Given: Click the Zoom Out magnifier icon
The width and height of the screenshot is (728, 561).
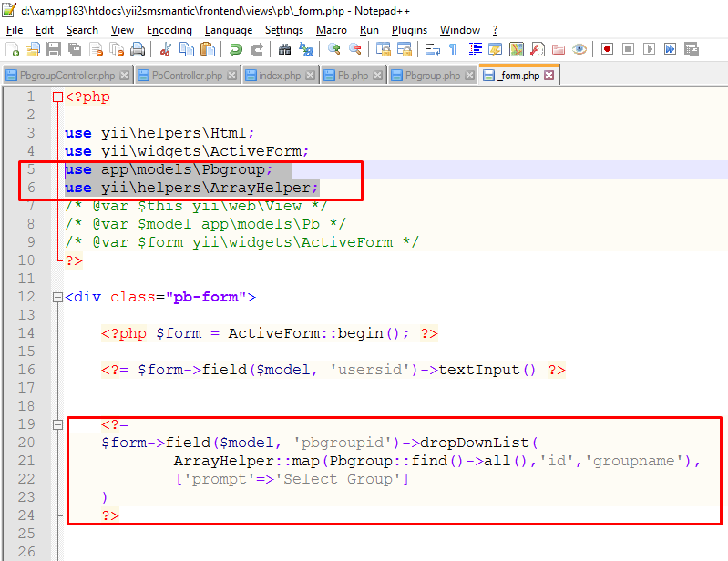Looking at the screenshot, I should click(354, 49).
